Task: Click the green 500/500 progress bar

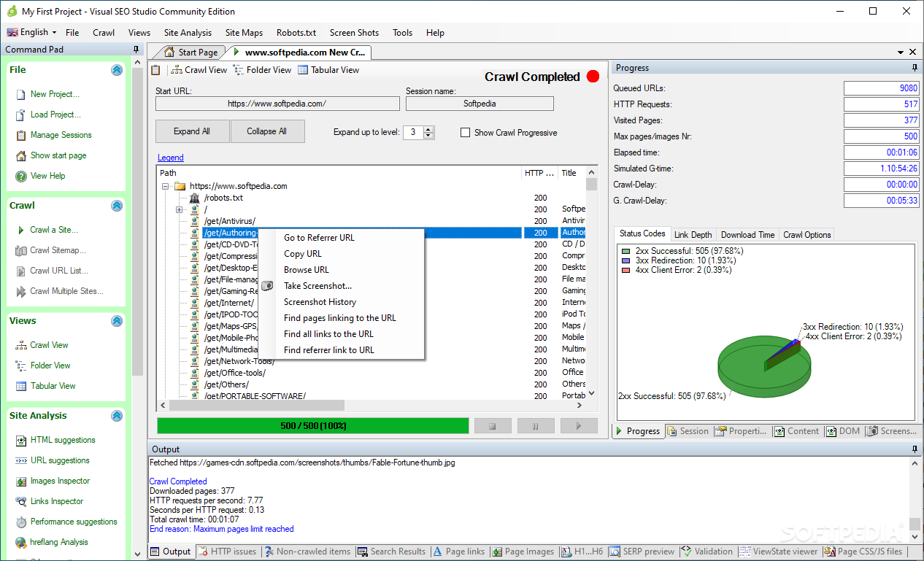Action: click(x=313, y=425)
